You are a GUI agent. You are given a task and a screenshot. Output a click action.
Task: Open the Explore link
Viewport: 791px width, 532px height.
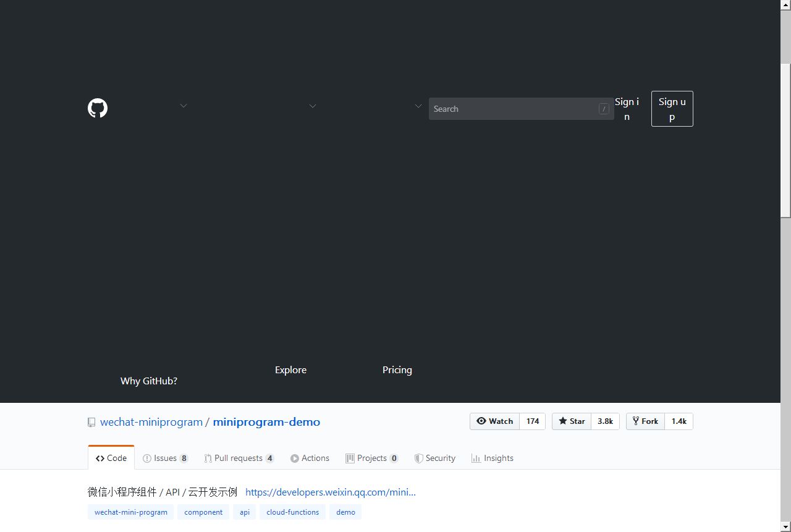pyautogui.click(x=290, y=370)
